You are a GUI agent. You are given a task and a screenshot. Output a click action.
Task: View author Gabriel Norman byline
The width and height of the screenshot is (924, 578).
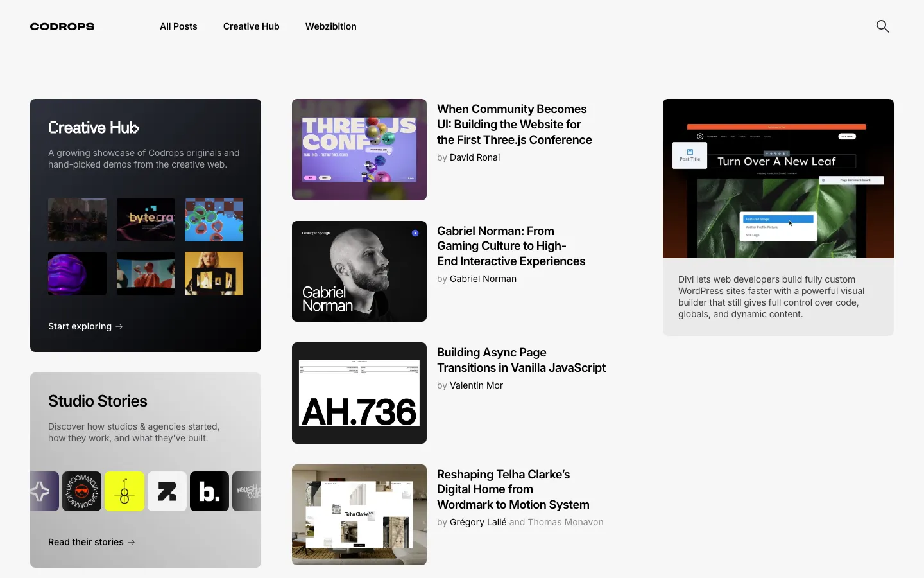pyautogui.click(x=483, y=279)
